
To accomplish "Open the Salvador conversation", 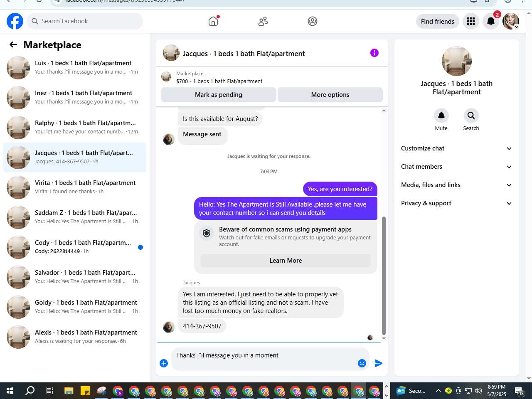I will click(x=75, y=277).
